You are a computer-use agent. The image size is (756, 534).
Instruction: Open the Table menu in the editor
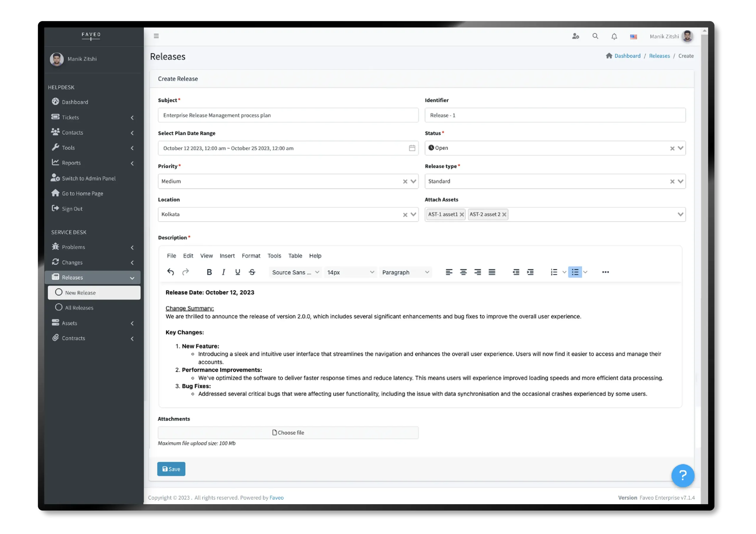pyautogui.click(x=295, y=256)
